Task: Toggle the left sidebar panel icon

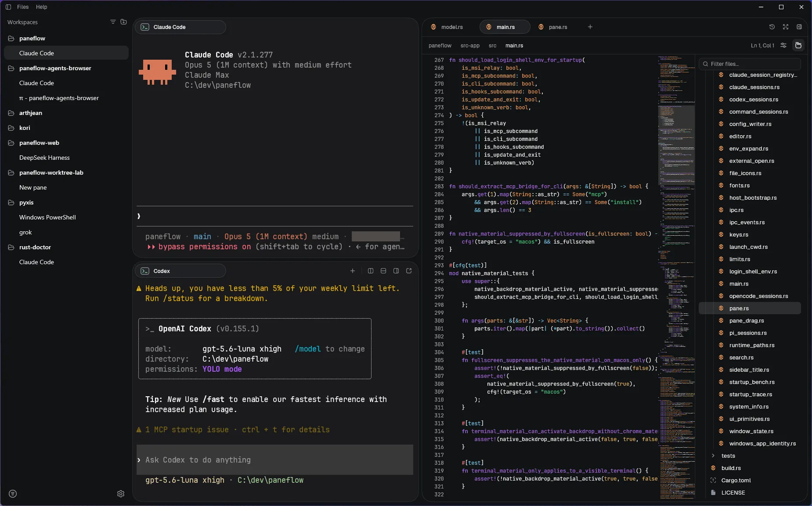Action: point(8,7)
